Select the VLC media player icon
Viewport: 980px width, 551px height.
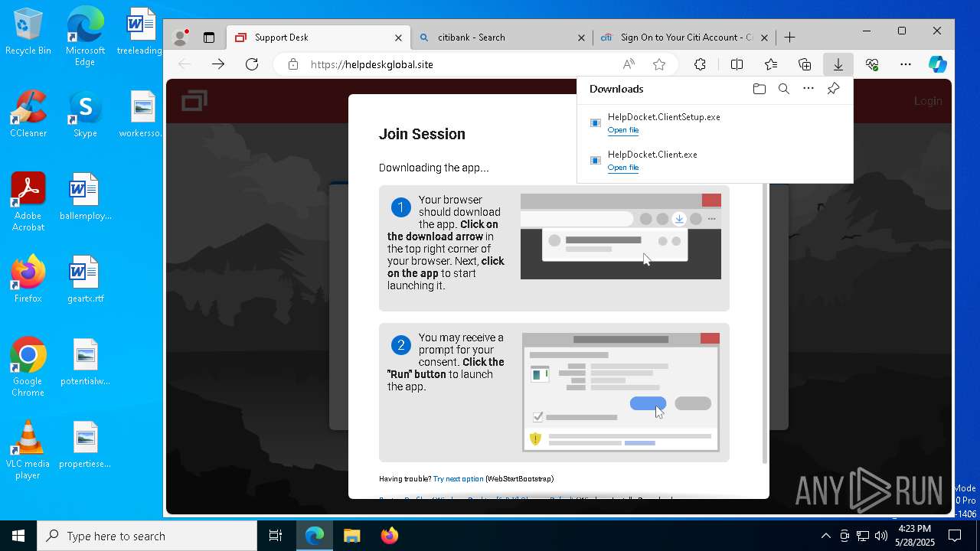(x=28, y=450)
